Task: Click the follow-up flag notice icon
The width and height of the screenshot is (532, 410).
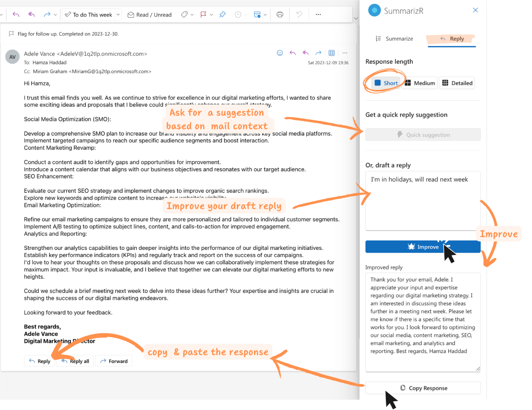Action: (x=11, y=34)
